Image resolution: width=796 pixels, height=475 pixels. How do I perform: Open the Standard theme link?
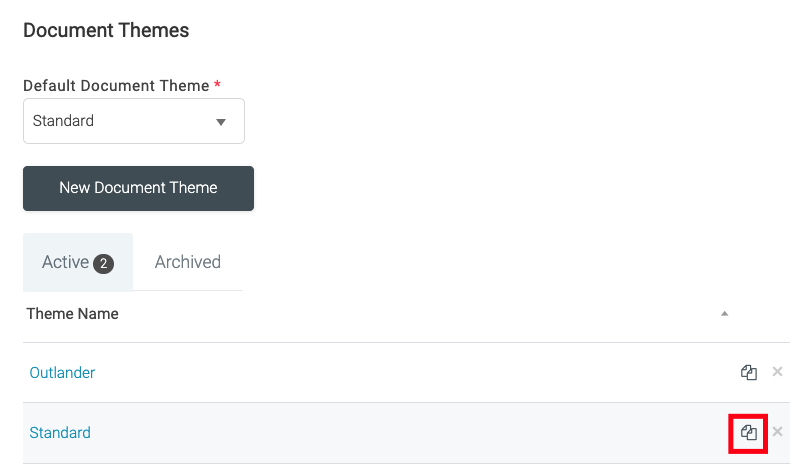(60, 433)
